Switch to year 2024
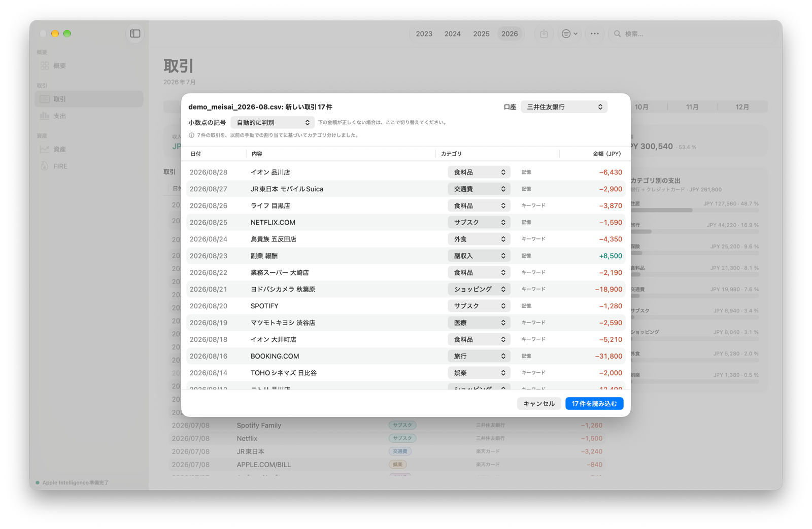 [x=452, y=33]
